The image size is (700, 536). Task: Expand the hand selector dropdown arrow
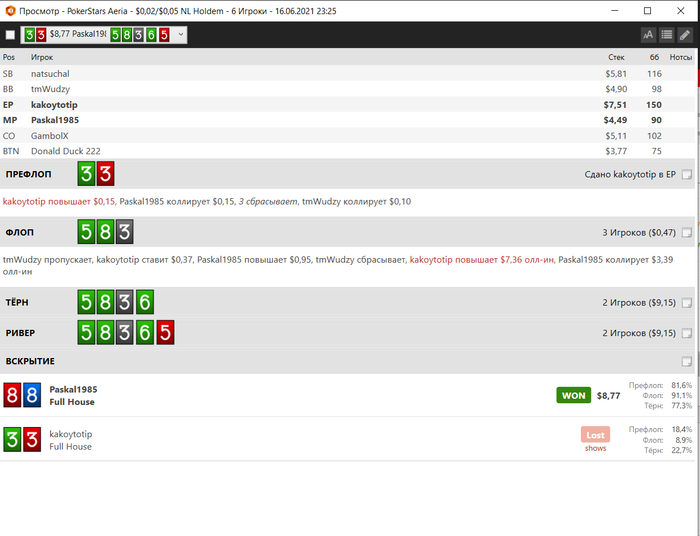[180, 34]
